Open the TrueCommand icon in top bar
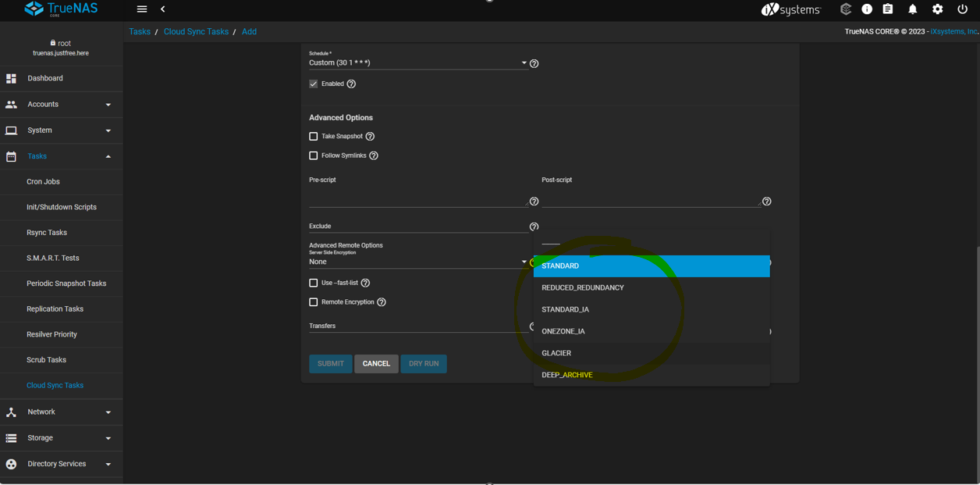980x485 pixels. pyautogui.click(x=846, y=9)
